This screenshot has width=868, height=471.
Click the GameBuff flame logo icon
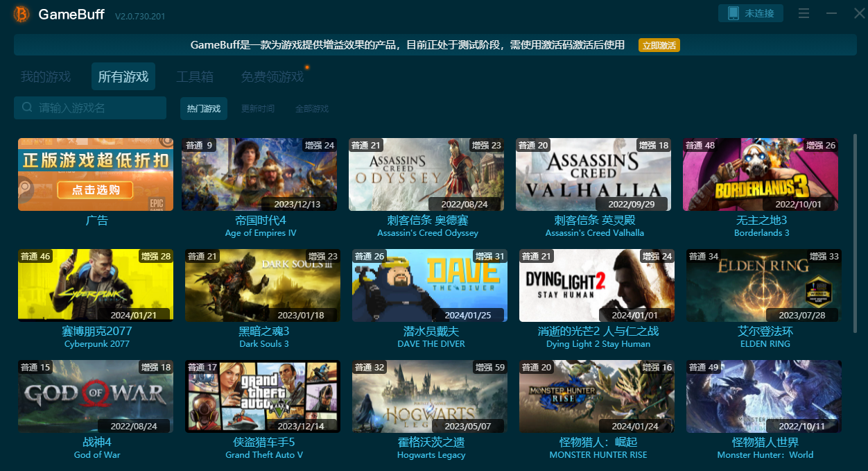[21, 14]
